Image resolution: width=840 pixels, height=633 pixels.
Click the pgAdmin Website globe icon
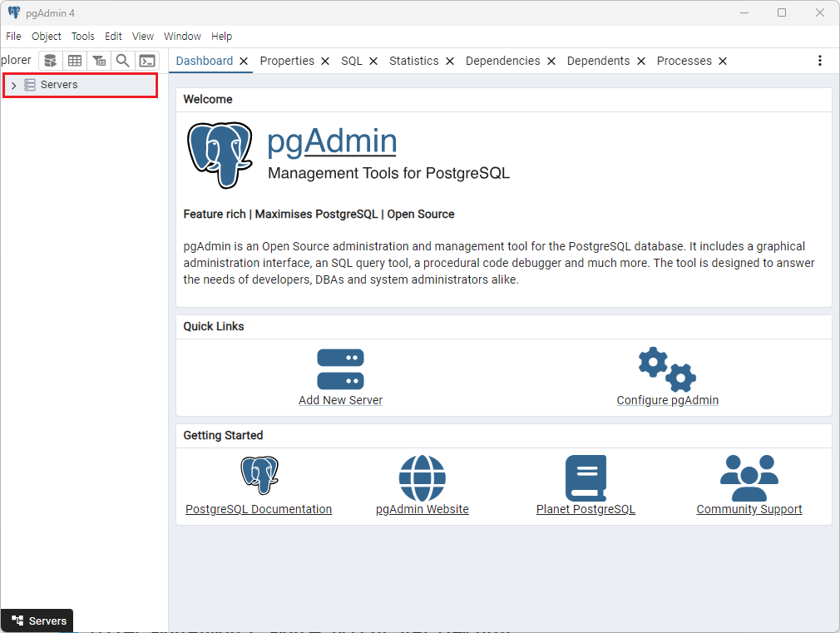tap(422, 478)
